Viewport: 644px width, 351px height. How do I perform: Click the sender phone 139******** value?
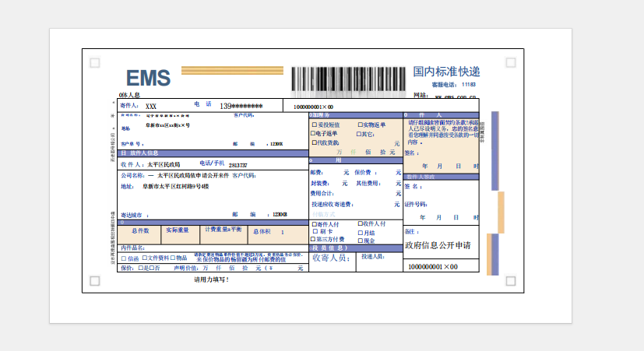coord(241,107)
